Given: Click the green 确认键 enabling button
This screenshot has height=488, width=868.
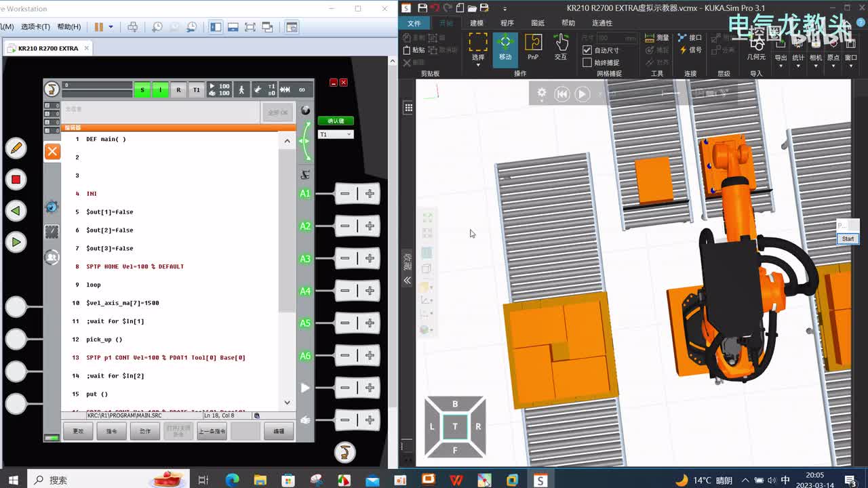Looking at the screenshot, I should tap(336, 121).
